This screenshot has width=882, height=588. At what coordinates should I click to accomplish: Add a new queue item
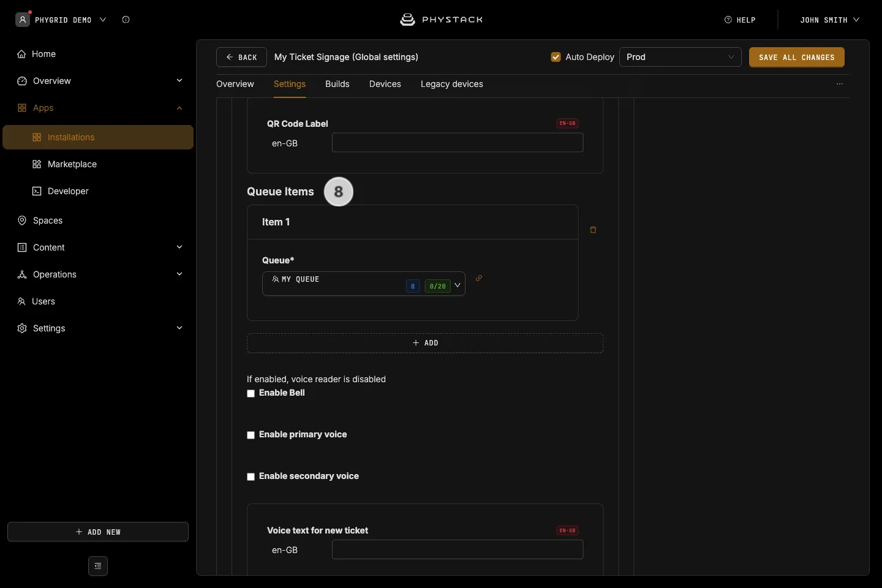coord(425,343)
